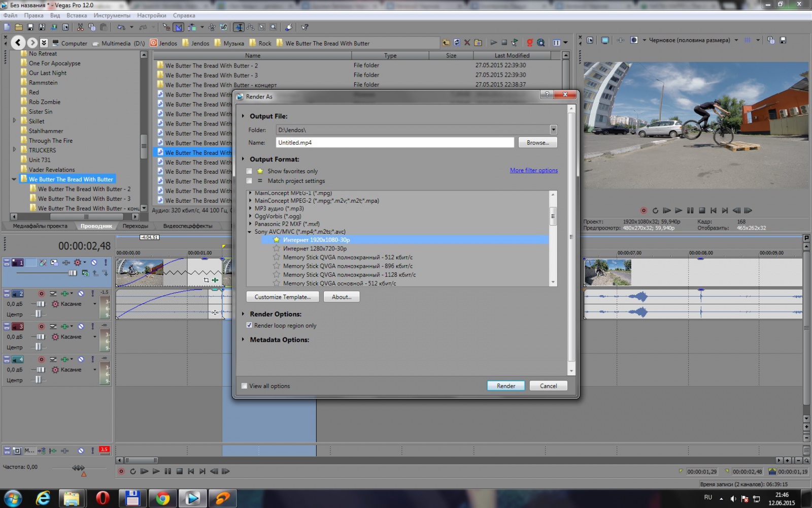Click the explorer back arrow button
This screenshot has height=508, width=812.
[18, 43]
